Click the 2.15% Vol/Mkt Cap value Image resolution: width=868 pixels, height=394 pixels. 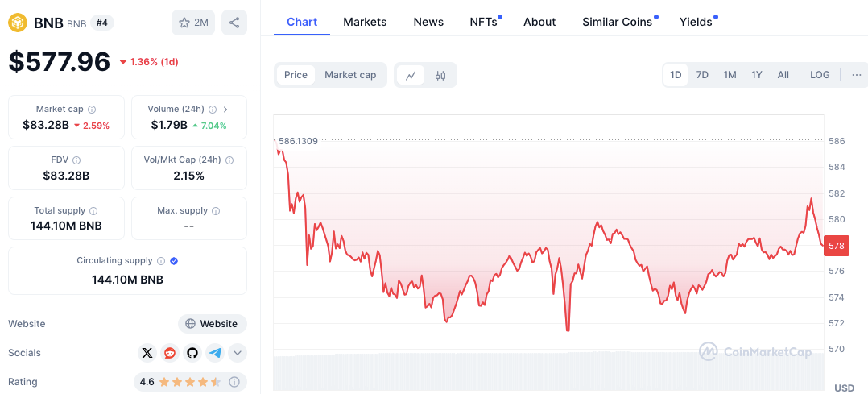tap(188, 176)
